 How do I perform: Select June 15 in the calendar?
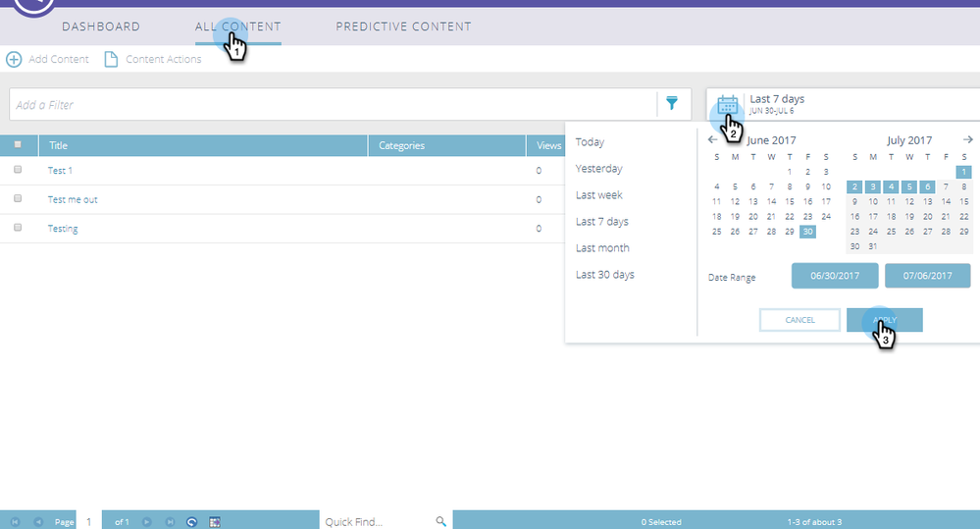(x=790, y=201)
